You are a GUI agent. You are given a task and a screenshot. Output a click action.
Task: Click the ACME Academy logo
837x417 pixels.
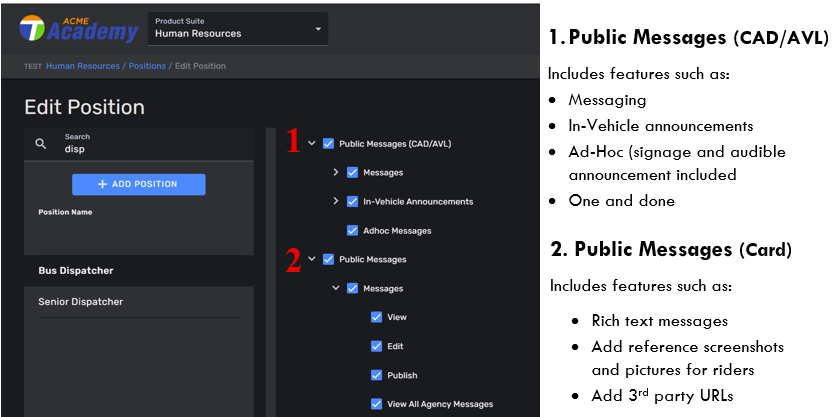tap(78, 28)
